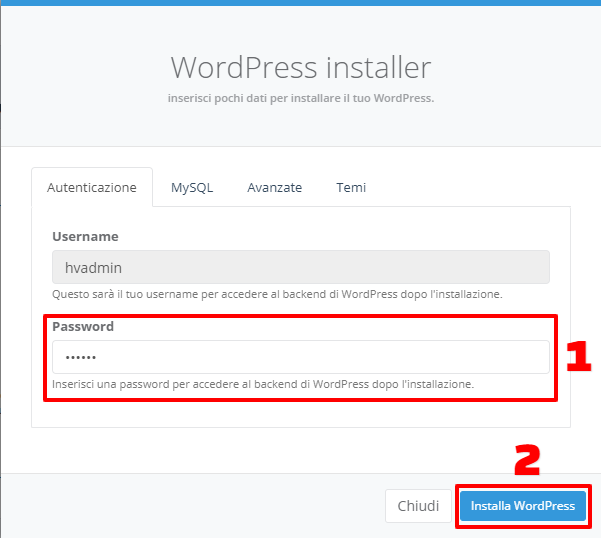Switch to the Autenticazione tab

pos(92,187)
